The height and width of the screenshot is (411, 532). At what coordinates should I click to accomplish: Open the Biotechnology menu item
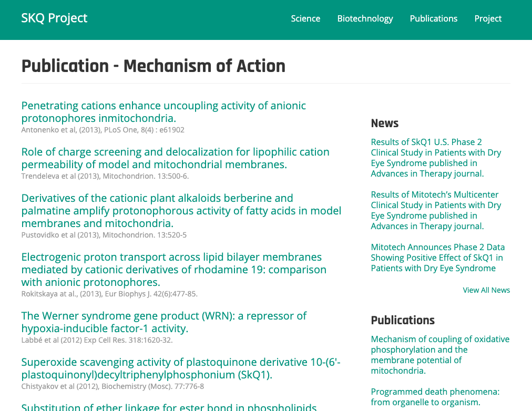pos(365,18)
